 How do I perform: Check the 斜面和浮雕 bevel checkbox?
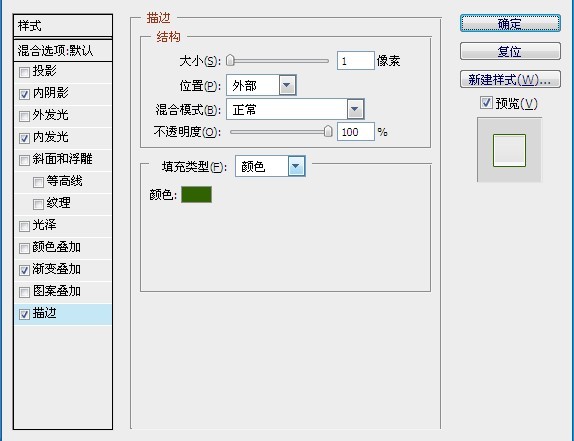point(24,160)
